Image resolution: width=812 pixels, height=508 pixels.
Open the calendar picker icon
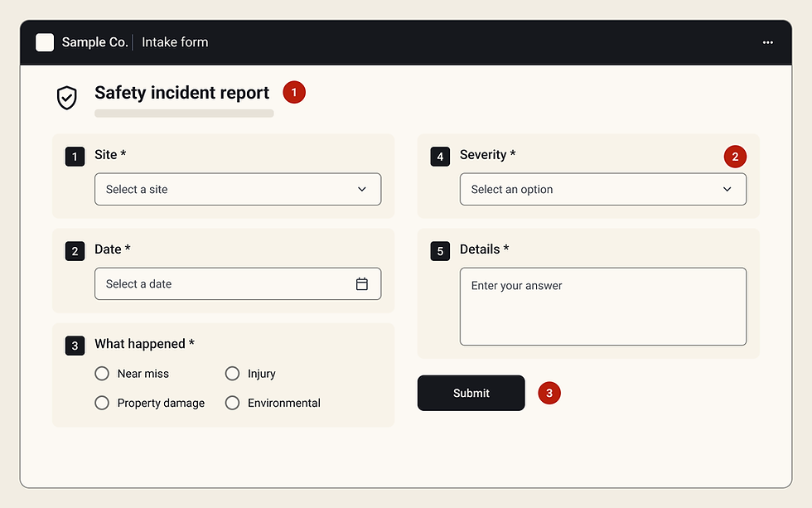coord(362,283)
